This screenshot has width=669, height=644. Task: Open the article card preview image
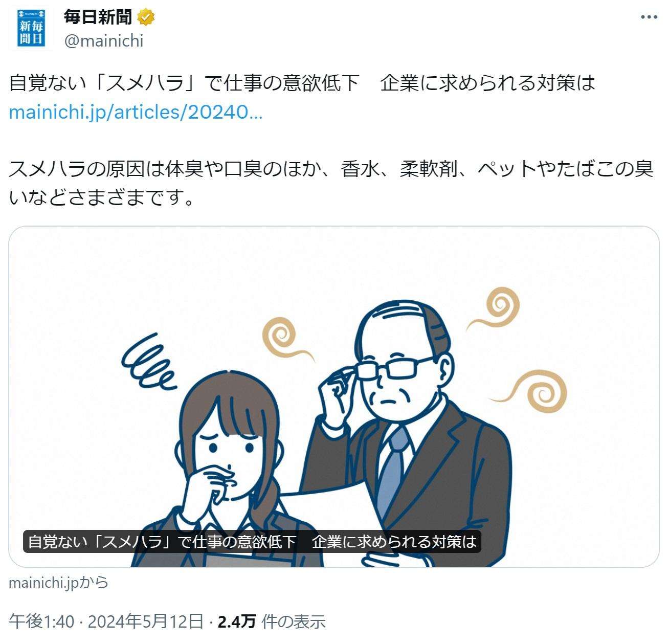pos(334,396)
